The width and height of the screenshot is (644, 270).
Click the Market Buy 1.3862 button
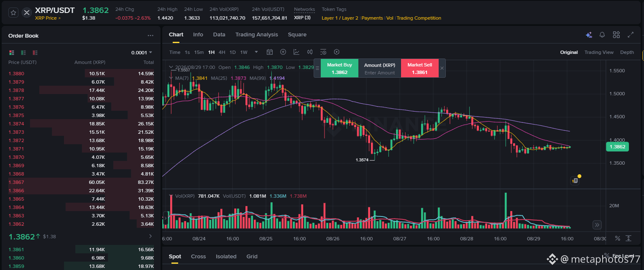tap(340, 69)
